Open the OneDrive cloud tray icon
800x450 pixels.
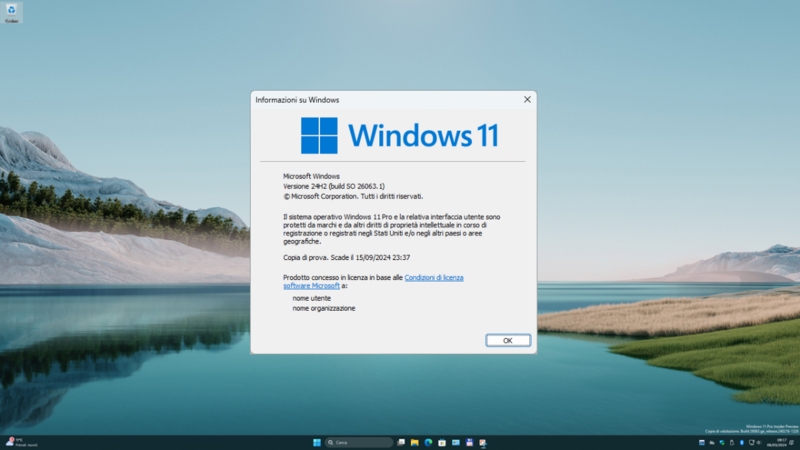coord(712,443)
